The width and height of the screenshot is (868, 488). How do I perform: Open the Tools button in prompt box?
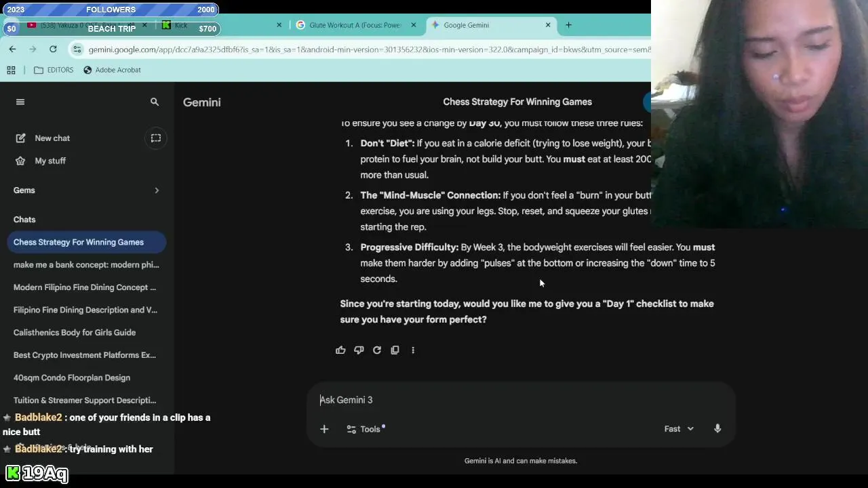pos(365,429)
